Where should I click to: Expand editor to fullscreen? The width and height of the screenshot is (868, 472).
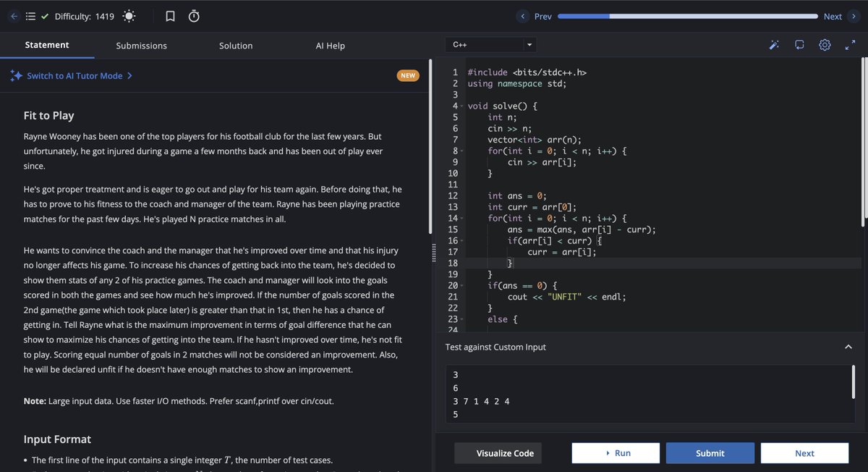850,45
